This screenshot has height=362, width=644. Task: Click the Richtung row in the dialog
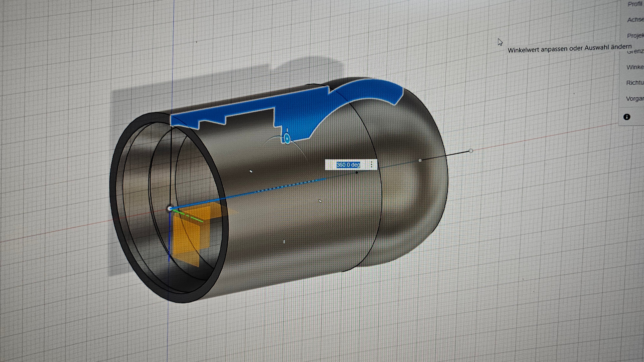(635, 83)
